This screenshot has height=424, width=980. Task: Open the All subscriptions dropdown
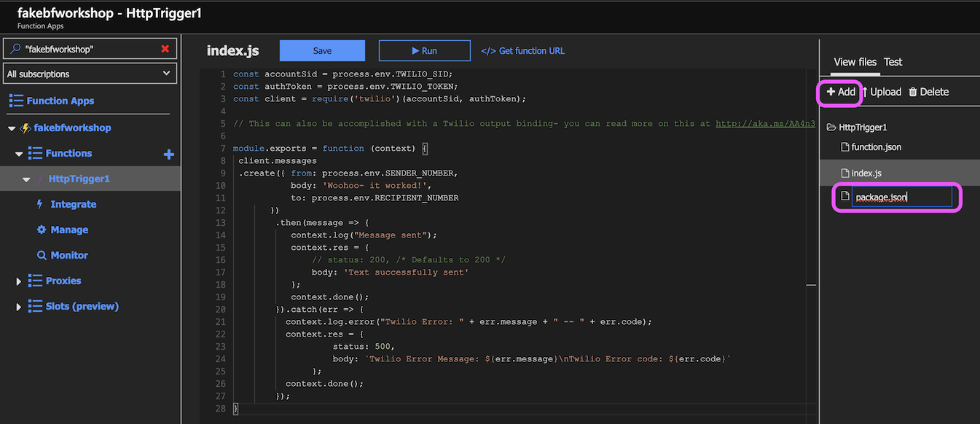click(90, 74)
